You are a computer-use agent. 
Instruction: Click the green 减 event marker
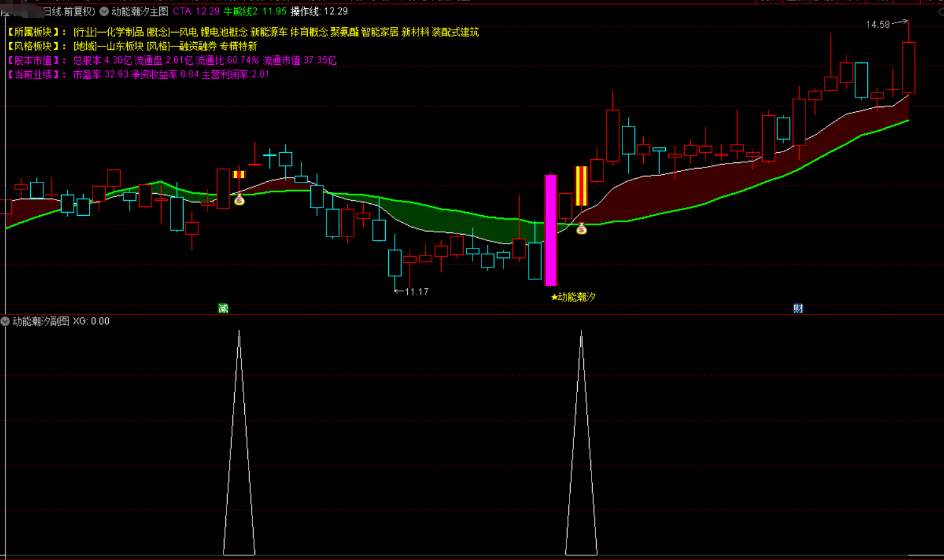[223, 308]
